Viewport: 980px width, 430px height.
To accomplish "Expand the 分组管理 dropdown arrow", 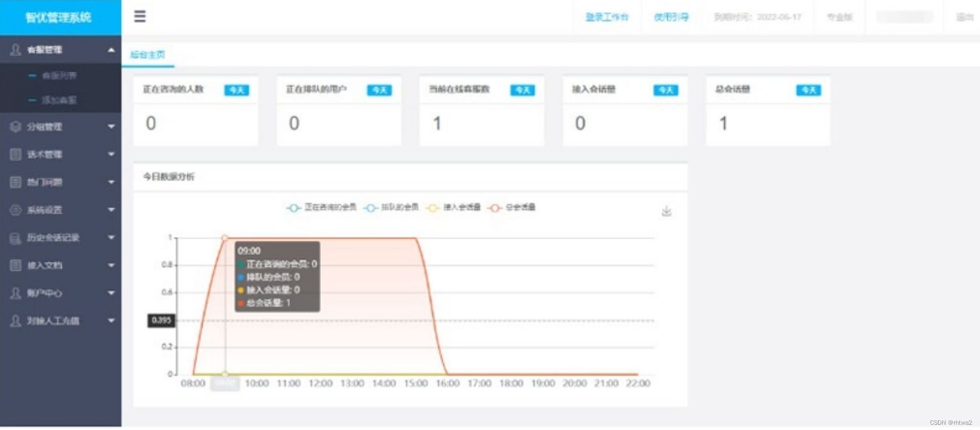I will coord(111,127).
